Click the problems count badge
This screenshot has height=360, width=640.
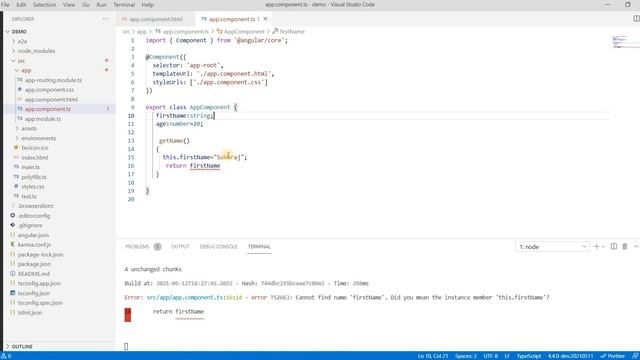[157, 247]
